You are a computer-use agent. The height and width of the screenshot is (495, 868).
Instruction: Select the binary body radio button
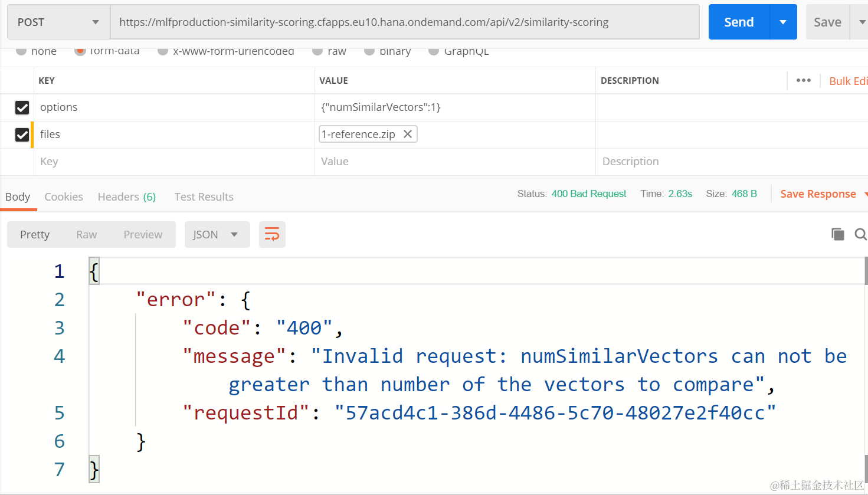[x=369, y=51]
